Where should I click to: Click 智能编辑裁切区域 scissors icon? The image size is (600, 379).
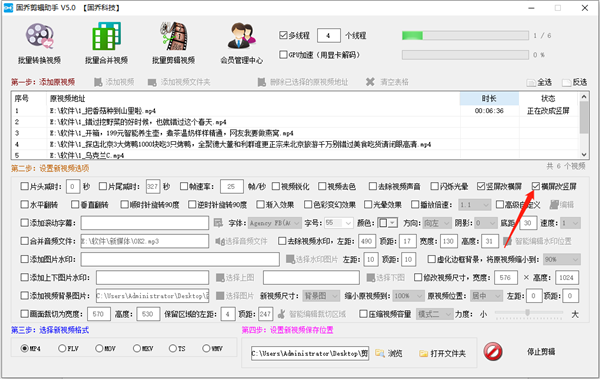coord(281,314)
